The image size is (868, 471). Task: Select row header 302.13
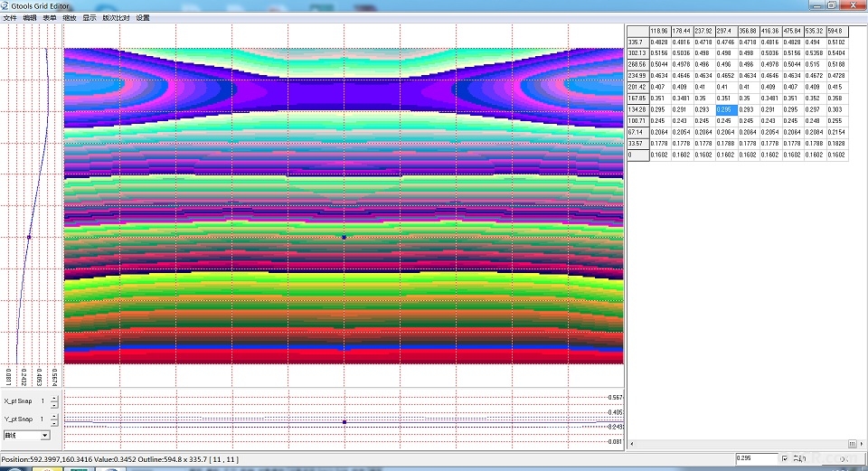(x=638, y=53)
